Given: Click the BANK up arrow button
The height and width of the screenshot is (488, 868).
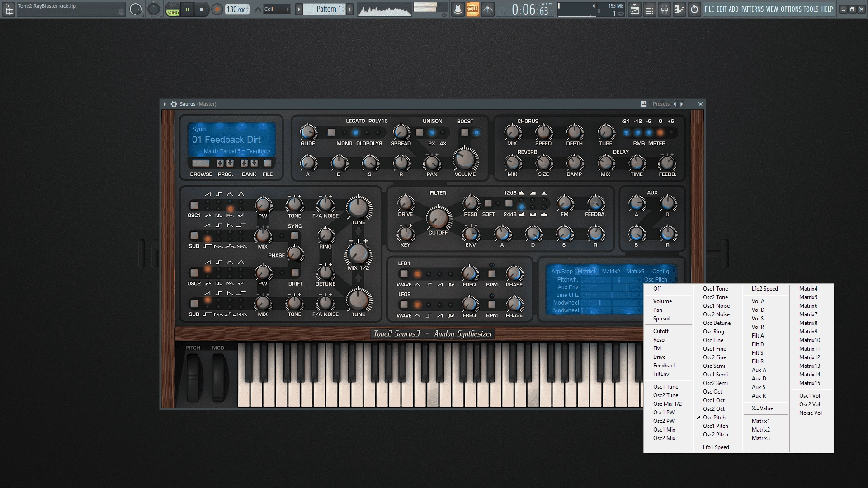Looking at the screenshot, I should tap(244, 163).
